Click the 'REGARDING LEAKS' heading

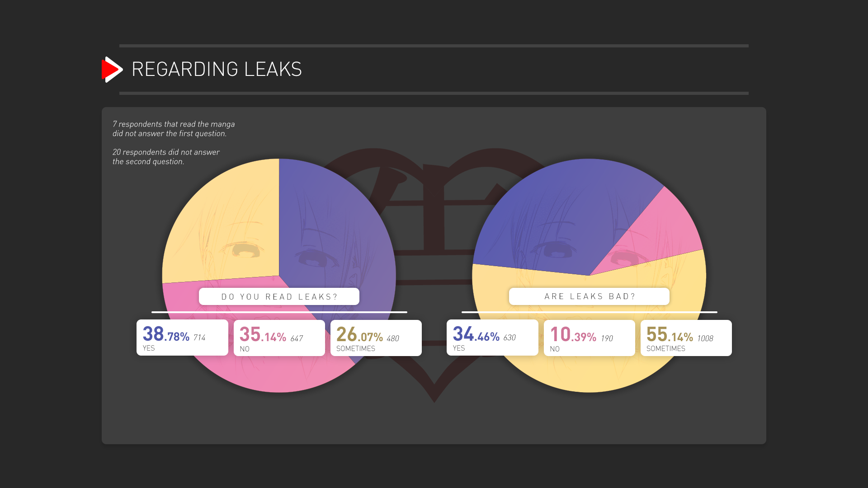[217, 70]
